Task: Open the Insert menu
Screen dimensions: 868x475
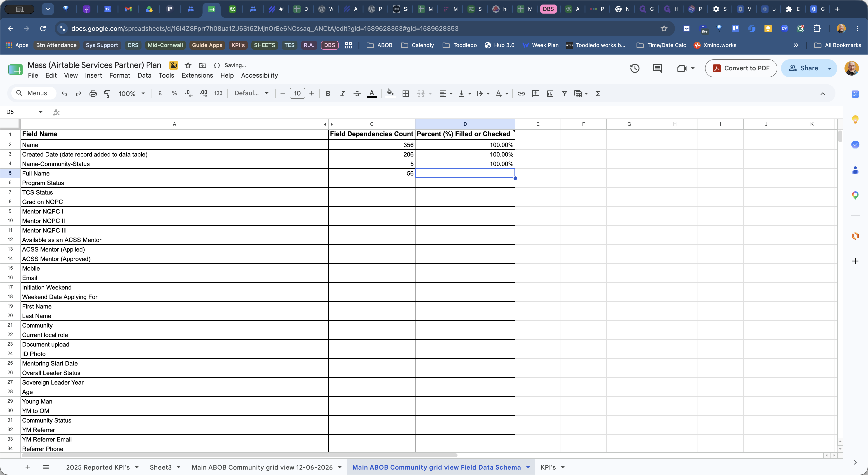Action: click(x=93, y=76)
